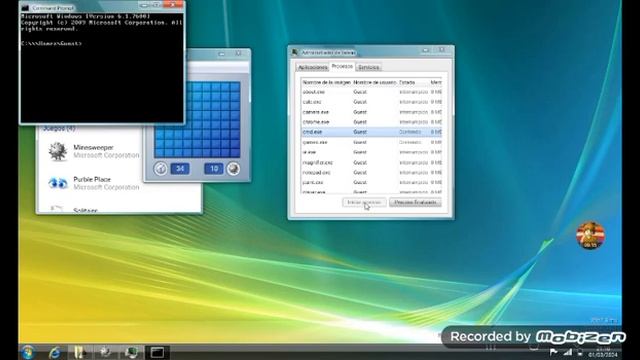Select the cmd.exe process row
640x360 pixels.
371,132
